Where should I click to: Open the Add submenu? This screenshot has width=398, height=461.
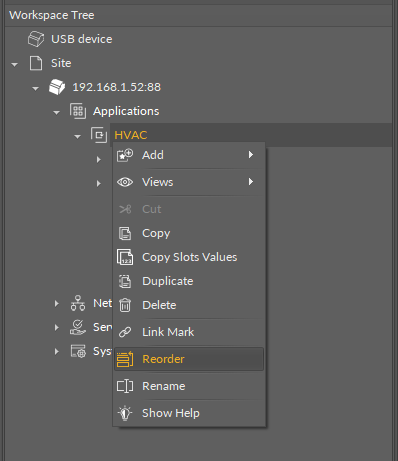[x=189, y=155]
